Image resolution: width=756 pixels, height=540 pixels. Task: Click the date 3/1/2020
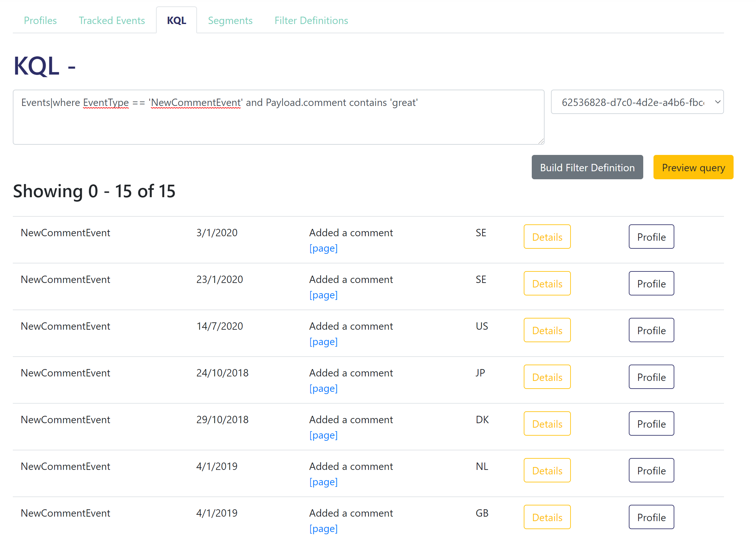[x=217, y=233]
